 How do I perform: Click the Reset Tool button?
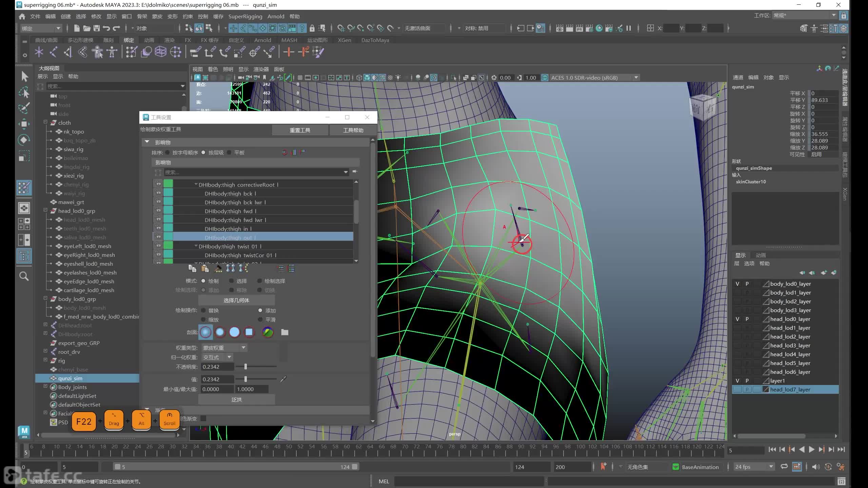click(300, 130)
